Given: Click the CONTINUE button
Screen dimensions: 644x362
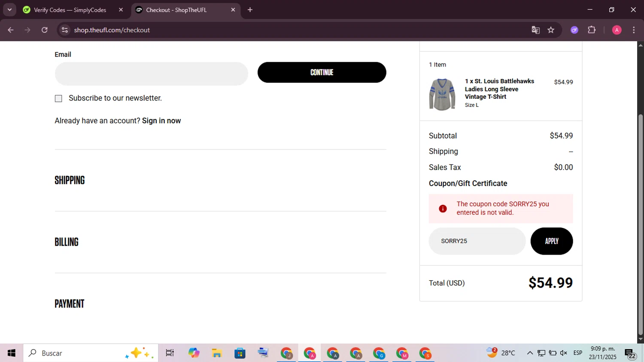Looking at the screenshot, I should [x=322, y=72].
